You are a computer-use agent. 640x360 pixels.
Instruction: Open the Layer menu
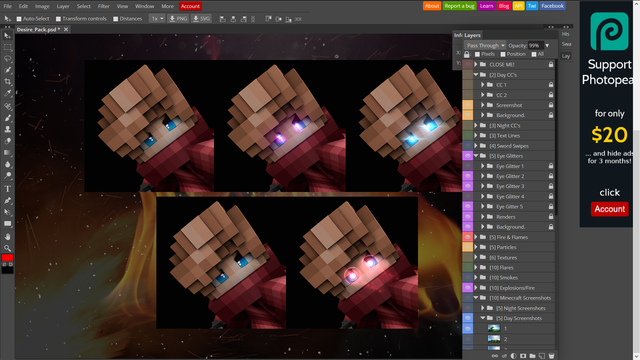[63, 6]
